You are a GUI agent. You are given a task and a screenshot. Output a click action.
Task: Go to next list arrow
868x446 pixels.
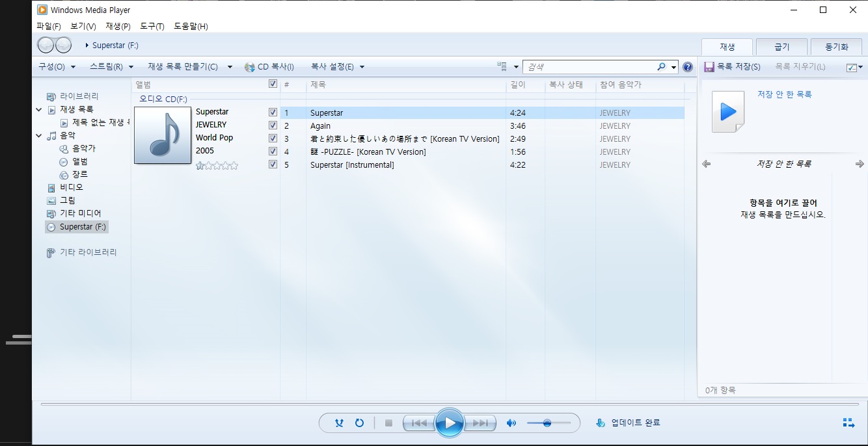pyautogui.click(x=860, y=164)
